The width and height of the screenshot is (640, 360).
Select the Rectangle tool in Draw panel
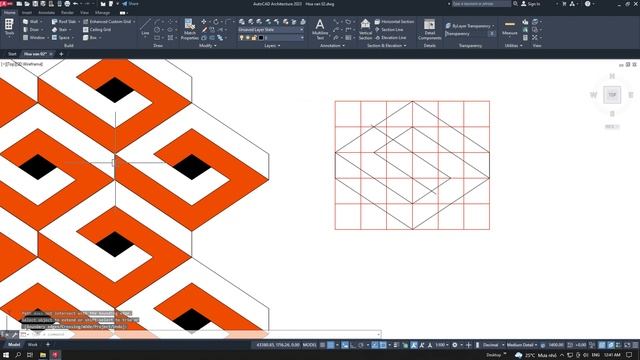[157, 38]
